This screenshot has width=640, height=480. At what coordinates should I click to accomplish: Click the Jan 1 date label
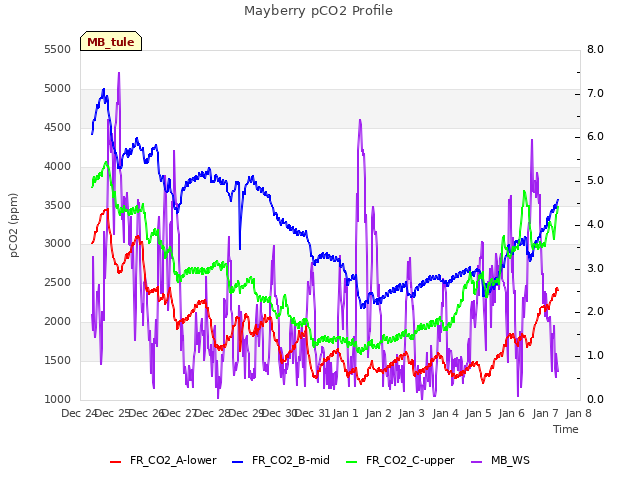pyautogui.click(x=346, y=413)
